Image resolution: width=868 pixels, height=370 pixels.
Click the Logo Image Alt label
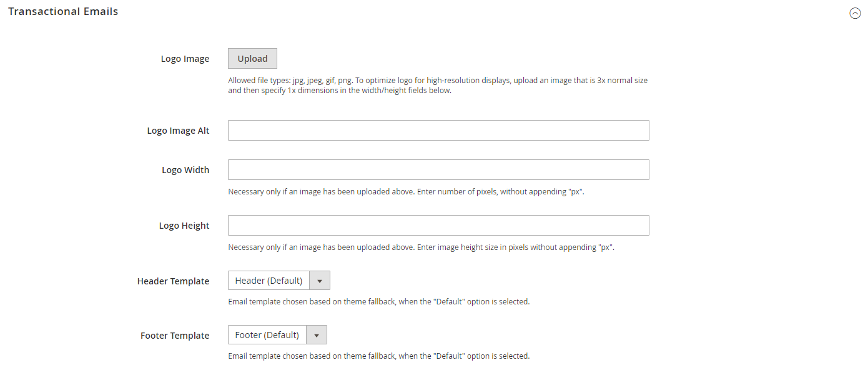(178, 131)
